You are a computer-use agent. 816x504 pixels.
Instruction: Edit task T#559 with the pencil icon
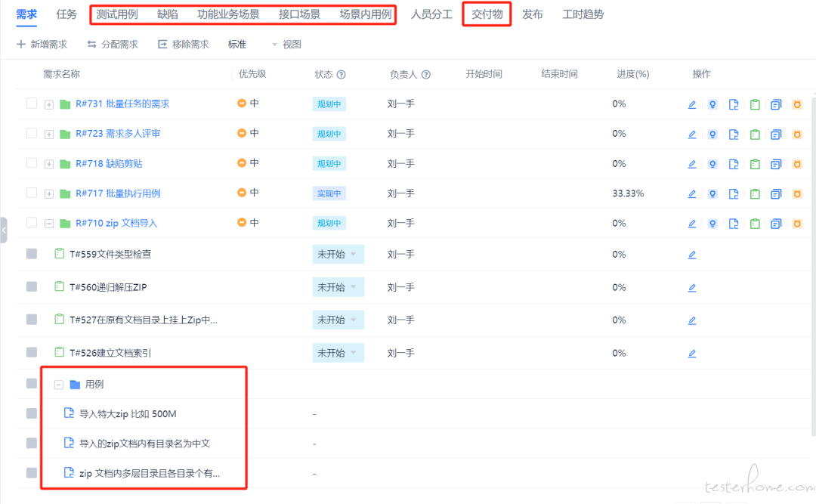(x=691, y=255)
